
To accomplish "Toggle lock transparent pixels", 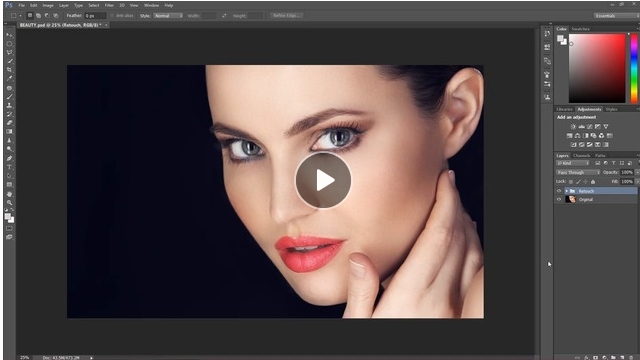I will [x=571, y=182].
